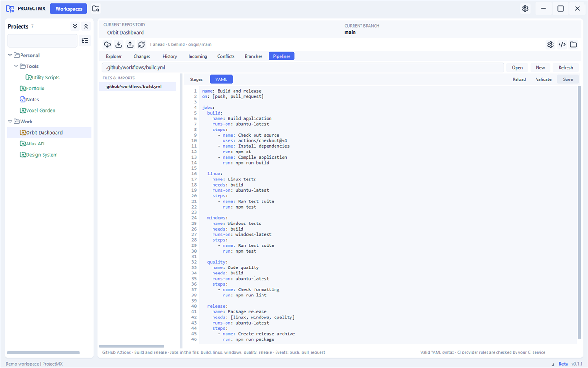Screen dimensions: 588x368
Task: Click the Atlas API repository icon
Action: pos(22,144)
